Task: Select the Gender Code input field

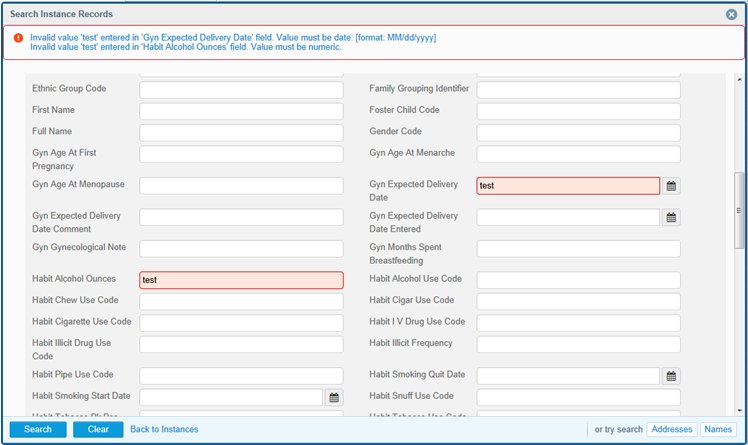Action: pos(578,132)
